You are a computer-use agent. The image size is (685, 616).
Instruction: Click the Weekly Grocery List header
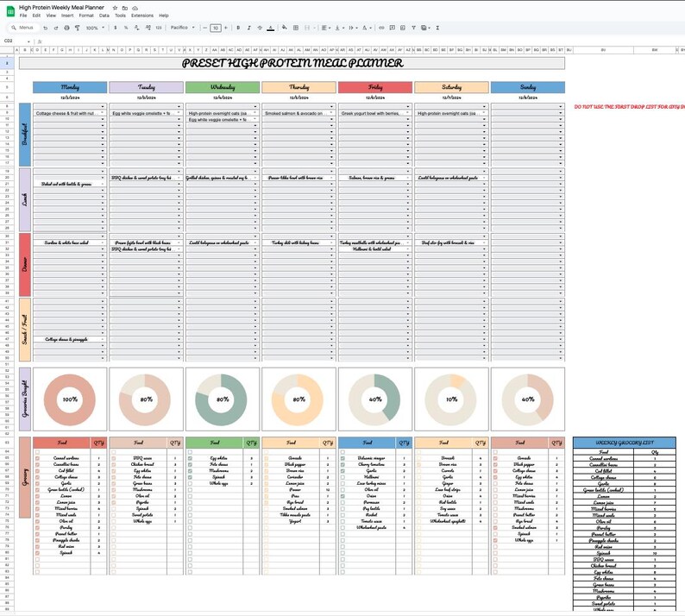tap(625, 443)
